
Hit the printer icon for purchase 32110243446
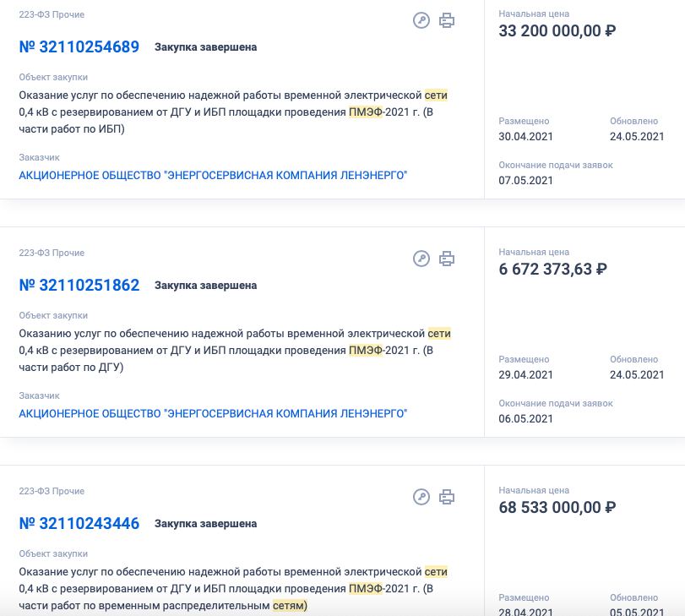(447, 498)
